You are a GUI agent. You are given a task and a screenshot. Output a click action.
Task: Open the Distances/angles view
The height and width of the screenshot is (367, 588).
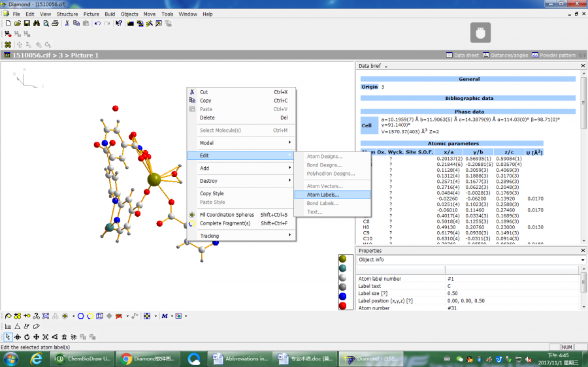[505, 55]
